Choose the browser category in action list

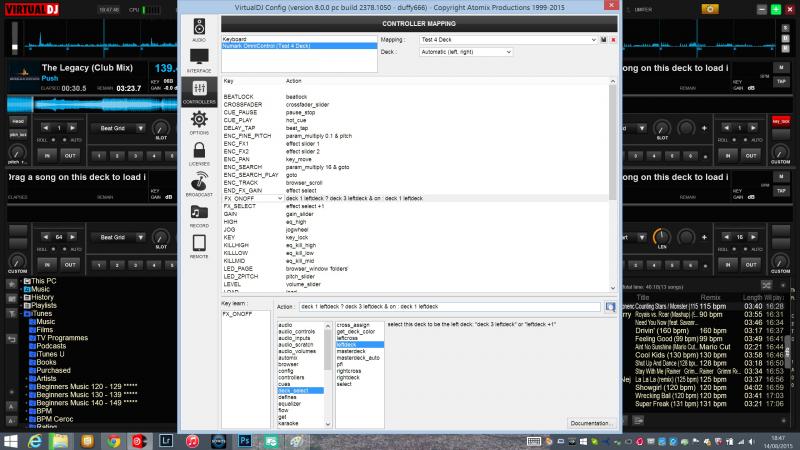pyautogui.click(x=301, y=364)
